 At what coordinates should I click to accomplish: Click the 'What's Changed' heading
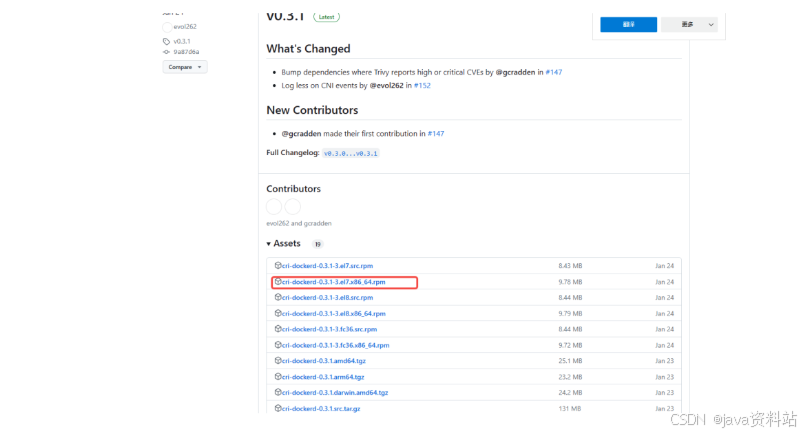[308, 49]
